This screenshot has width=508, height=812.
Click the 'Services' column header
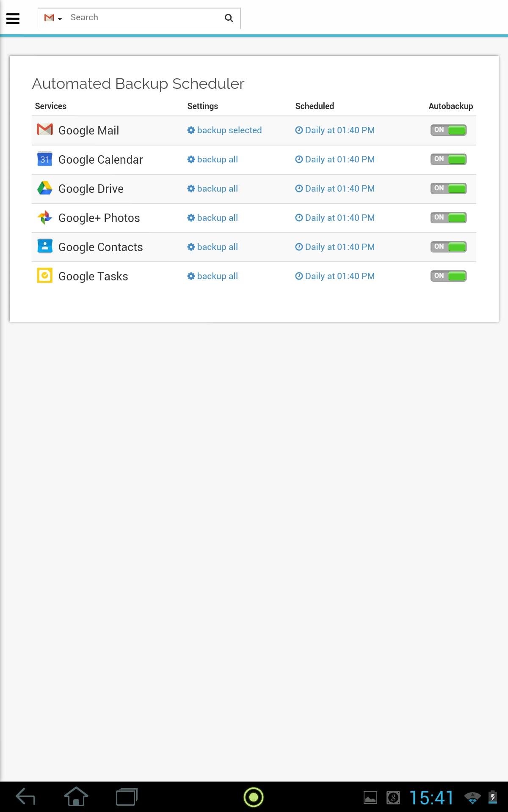click(x=51, y=106)
